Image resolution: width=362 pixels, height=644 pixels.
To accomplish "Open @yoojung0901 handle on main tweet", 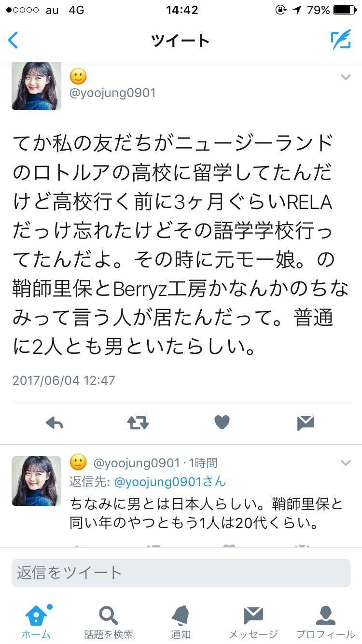I will pos(113,93).
